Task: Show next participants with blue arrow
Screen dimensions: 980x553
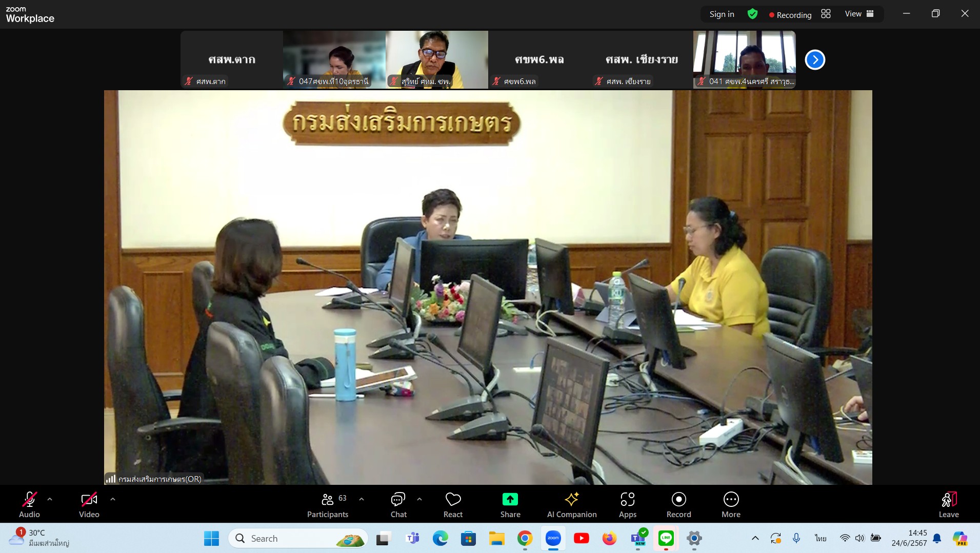Action: (815, 60)
